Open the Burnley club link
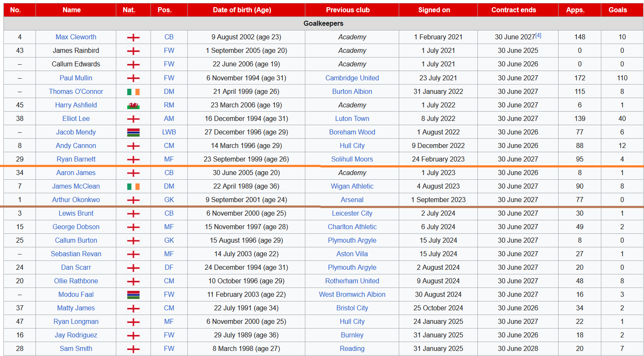The width and height of the screenshot is (644, 356). click(352, 335)
